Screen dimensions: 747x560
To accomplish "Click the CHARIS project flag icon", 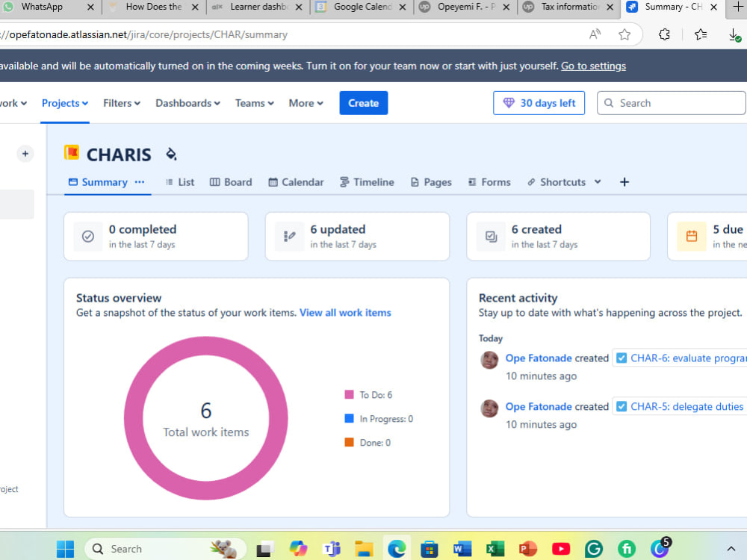I will 72,152.
